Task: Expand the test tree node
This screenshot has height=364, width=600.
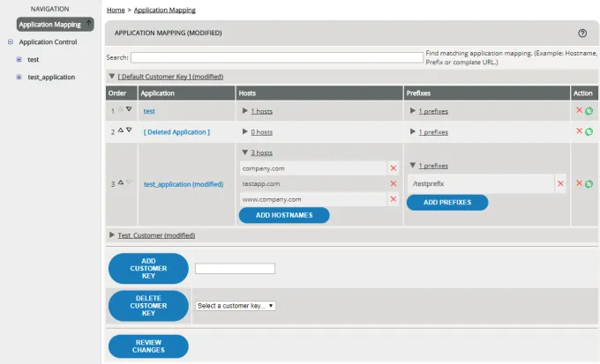Action: pos(19,59)
